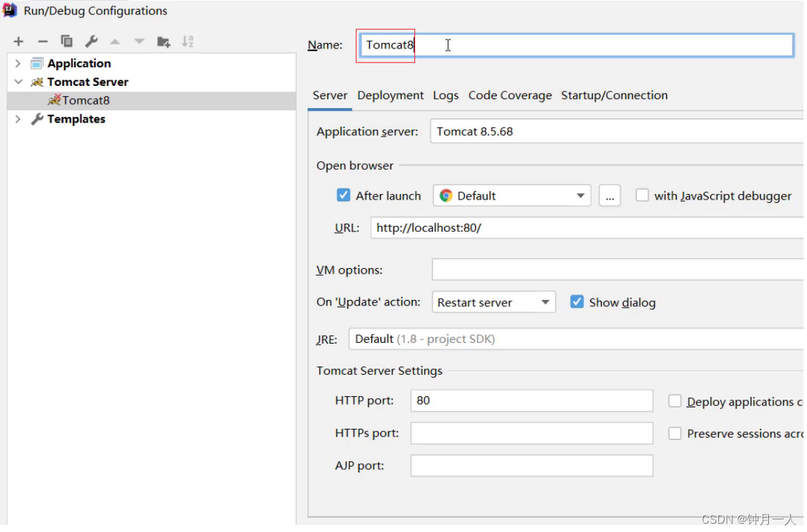Image resolution: width=807 pixels, height=532 pixels.
Task: Click the 'VM options:' label
Action: coord(349,271)
